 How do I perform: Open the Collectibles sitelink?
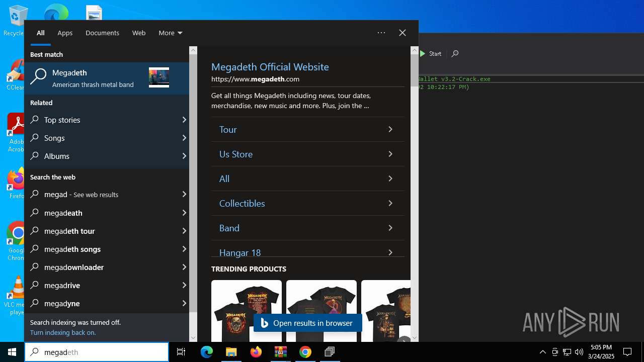point(308,203)
